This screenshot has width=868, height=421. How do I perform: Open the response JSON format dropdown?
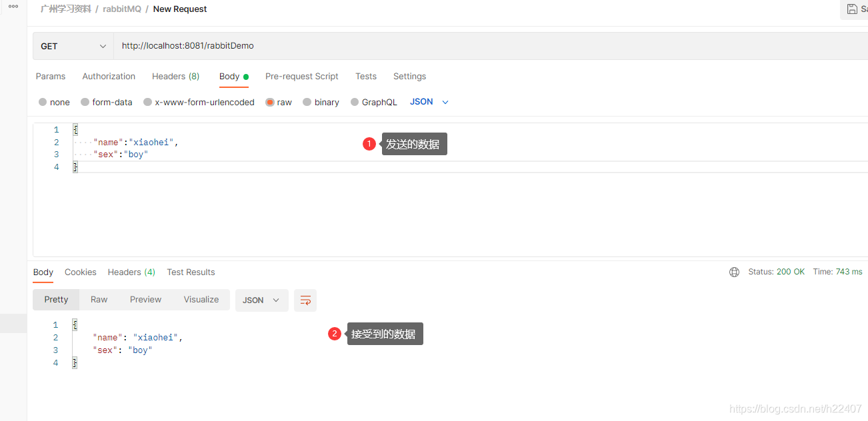pyautogui.click(x=261, y=300)
